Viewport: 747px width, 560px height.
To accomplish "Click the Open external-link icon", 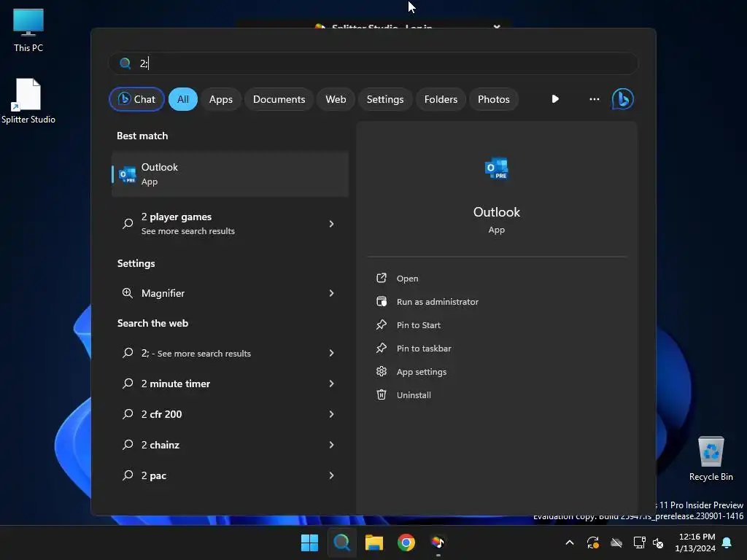I will coord(381,278).
